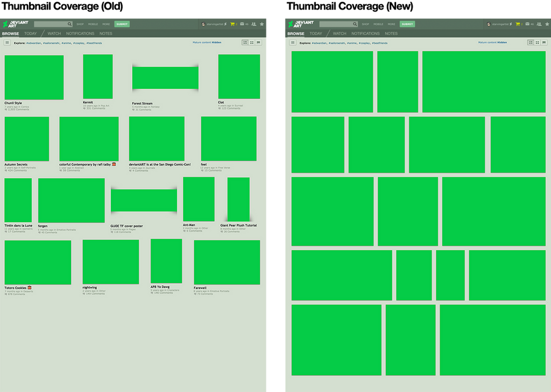551x392 pixels.
Task: Open the Autumn Secrets thumbnail
Action: 27,139
